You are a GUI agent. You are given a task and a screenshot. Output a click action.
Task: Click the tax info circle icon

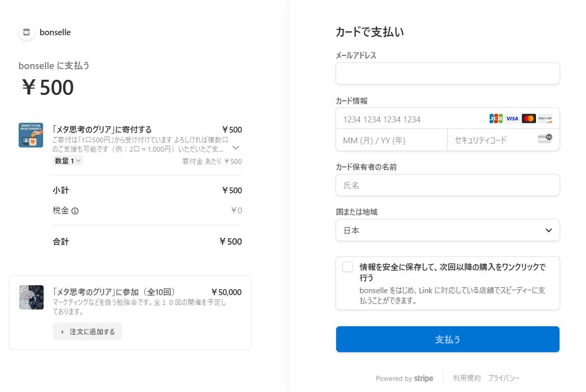(75, 211)
